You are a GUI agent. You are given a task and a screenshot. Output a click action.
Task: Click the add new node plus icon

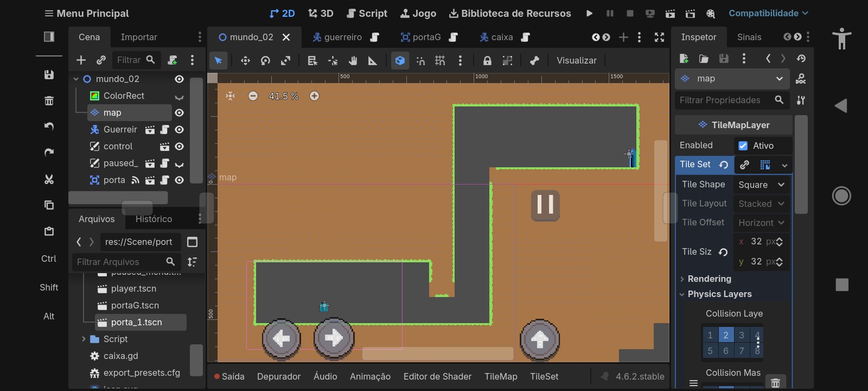[81, 60]
